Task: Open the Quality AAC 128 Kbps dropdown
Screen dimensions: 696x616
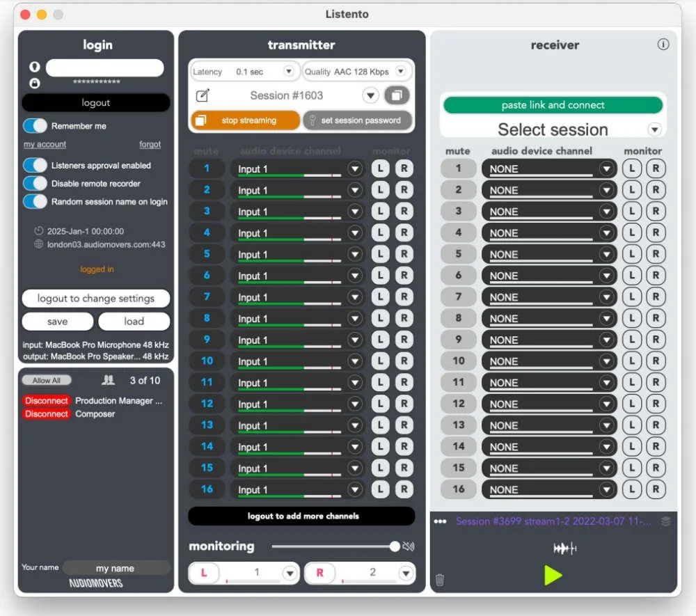Action: click(400, 72)
